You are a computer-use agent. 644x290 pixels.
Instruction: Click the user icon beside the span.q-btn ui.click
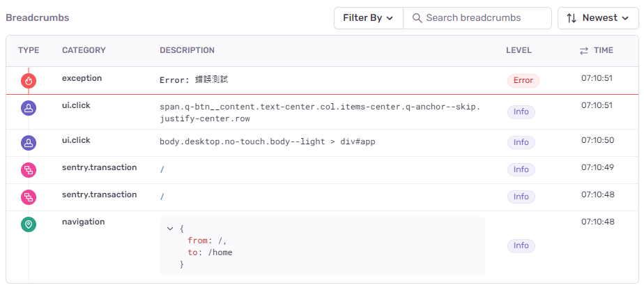(x=29, y=108)
